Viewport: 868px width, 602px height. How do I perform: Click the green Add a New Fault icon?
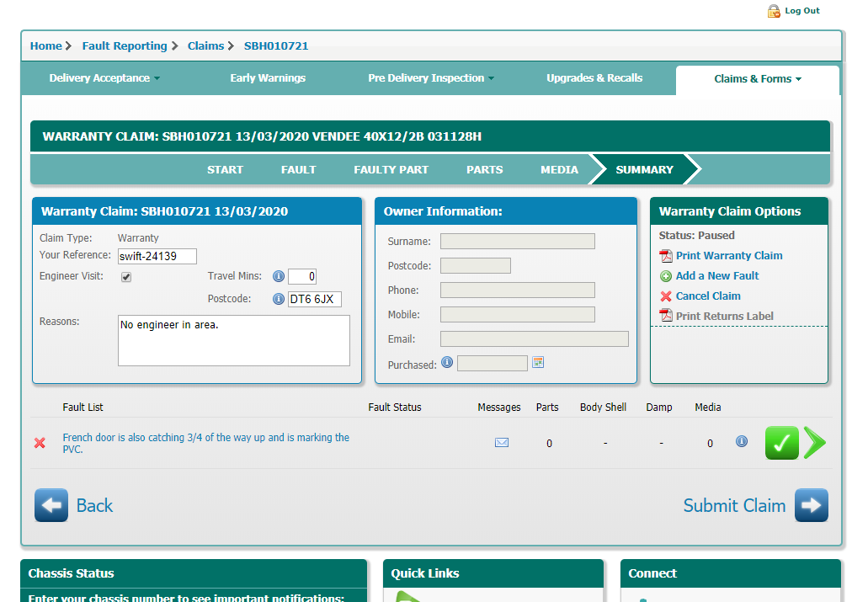(x=666, y=276)
